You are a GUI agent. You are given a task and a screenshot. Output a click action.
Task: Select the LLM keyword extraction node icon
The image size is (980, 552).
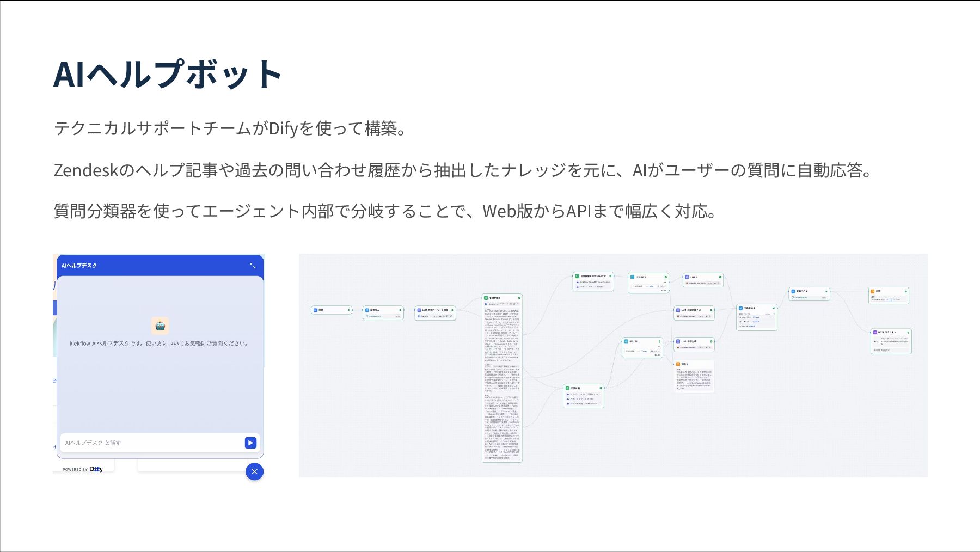(419, 310)
